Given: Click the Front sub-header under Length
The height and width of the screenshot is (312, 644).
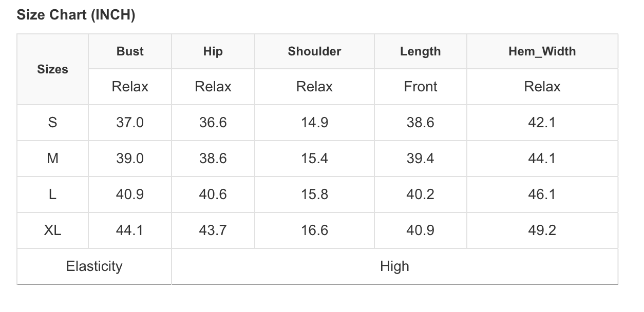Looking at the screenshot, I should point(420,87).
